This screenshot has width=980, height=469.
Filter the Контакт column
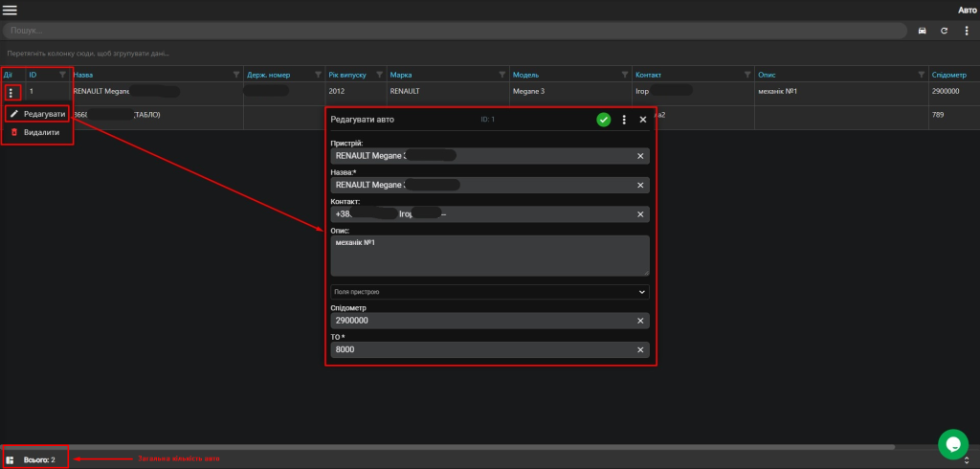tap(747, 75)
